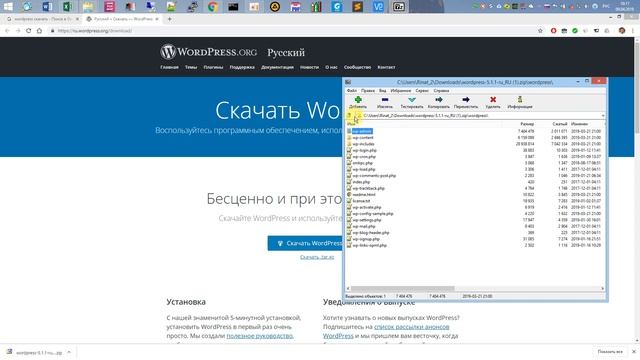This screenshot has height=360, width=640.
Task: Sort by the Имя column header
Action: coord(351,124)
